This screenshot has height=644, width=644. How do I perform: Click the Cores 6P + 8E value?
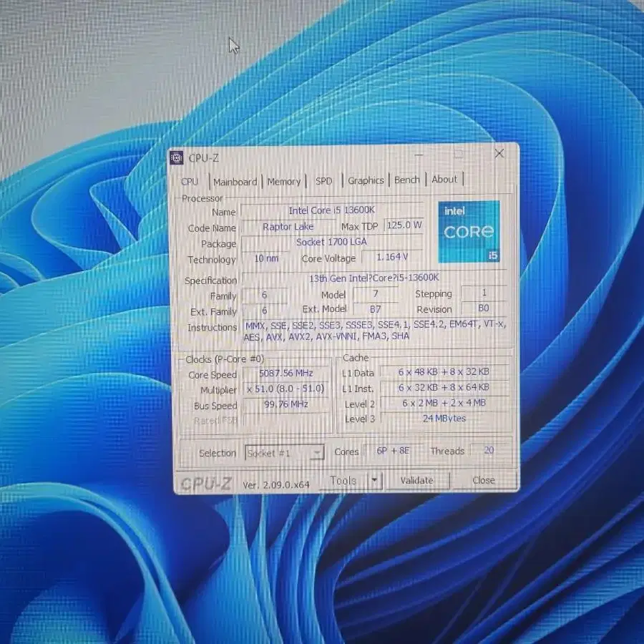coord(393,451)
